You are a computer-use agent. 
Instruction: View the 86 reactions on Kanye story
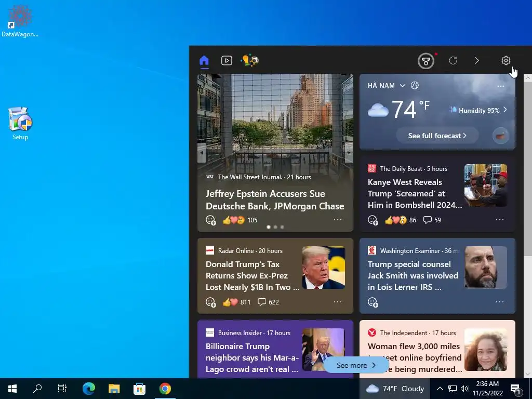click(x=401, y=220)
